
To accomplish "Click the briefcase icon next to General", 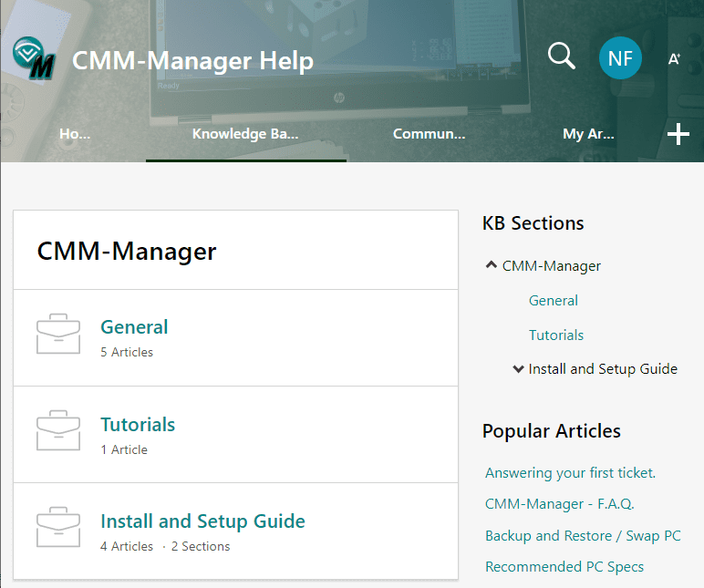I will [x=58, y=334].
